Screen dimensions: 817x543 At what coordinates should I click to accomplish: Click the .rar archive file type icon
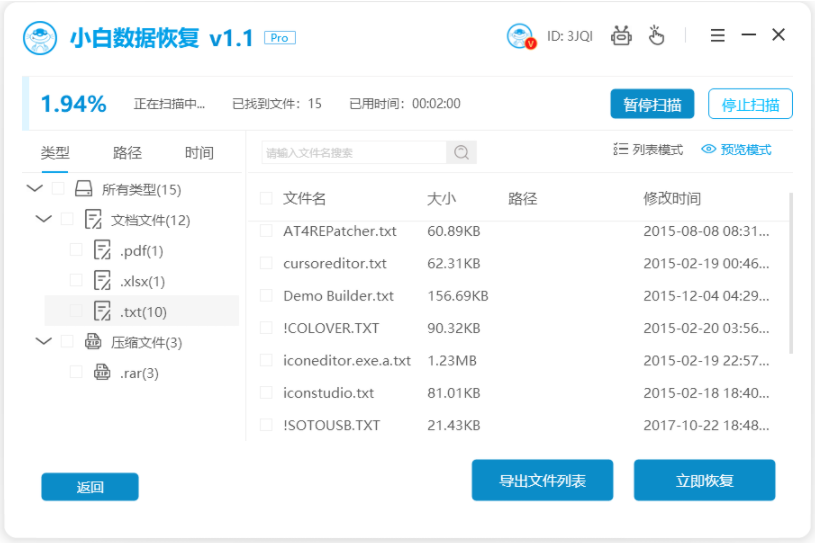coord(102,373)
